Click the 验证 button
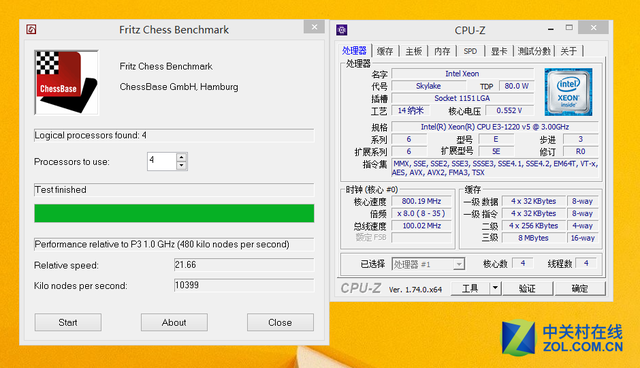The image size is (640, 368). (527, 288)
